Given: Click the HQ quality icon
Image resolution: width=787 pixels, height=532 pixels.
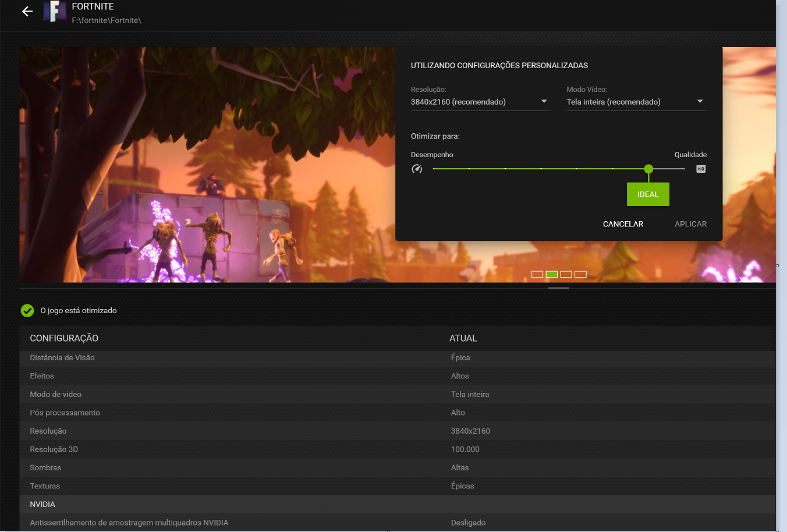Looking at the screenshot, I should pyautogui.click(x=701, y=169).
